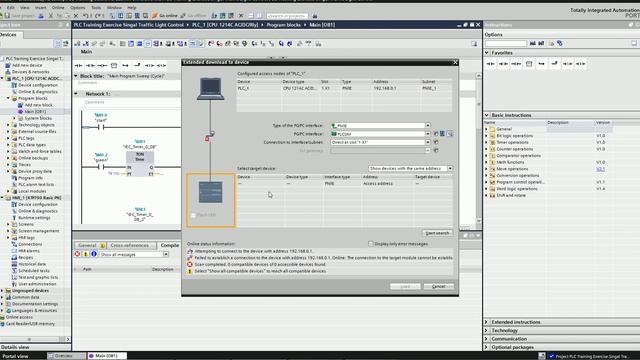Image resolution: width=640 pixels, height=360 pixels.
Task: Expand the Details view panel
Action: [x=15, y=347]
